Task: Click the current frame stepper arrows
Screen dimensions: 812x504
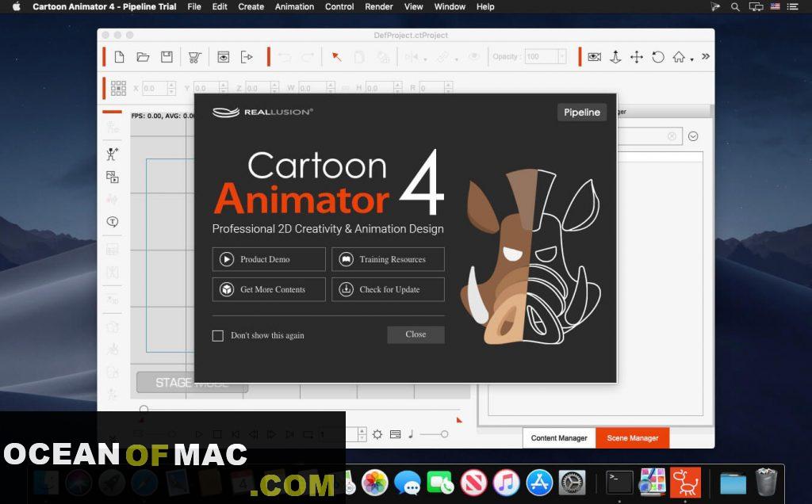Action: pos(362,435)
